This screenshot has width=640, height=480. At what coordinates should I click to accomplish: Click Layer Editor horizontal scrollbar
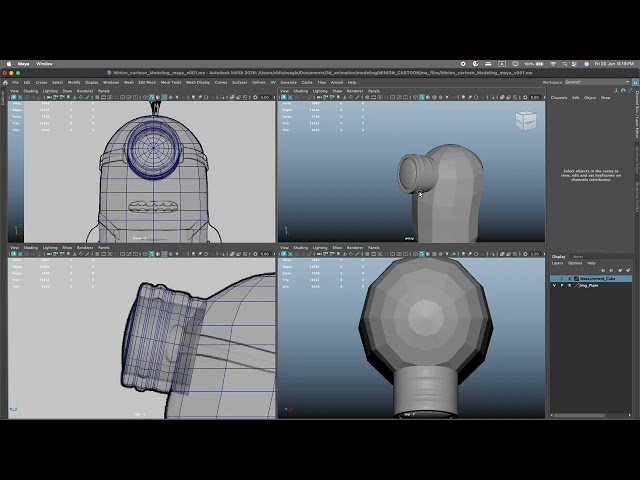click(579, 415)
